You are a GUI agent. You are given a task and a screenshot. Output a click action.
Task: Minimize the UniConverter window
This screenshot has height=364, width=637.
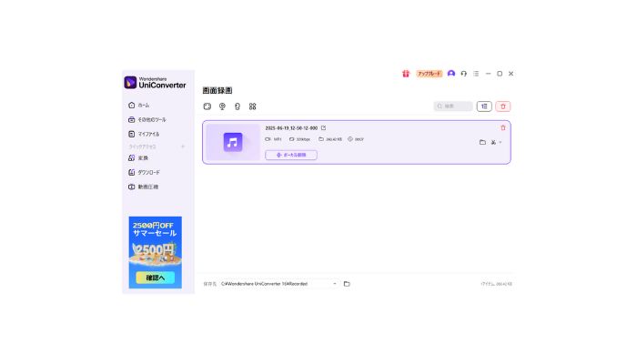point(489,74)
